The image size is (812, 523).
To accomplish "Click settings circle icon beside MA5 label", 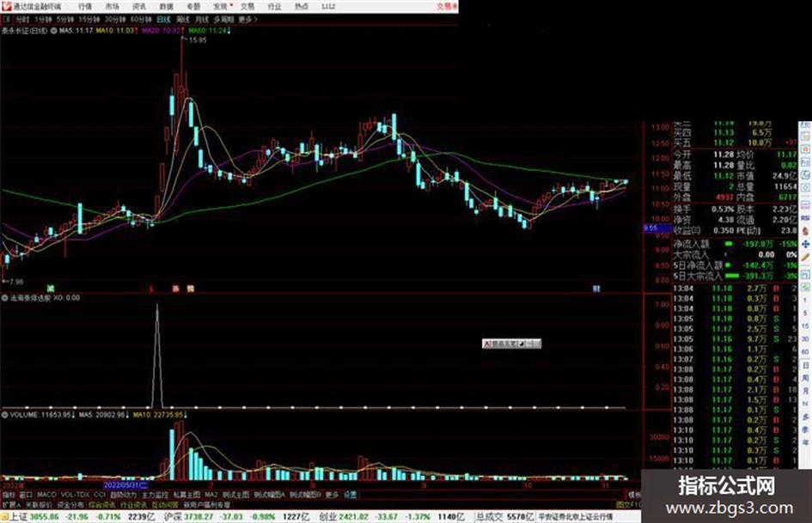I will [x=53, y=31].
